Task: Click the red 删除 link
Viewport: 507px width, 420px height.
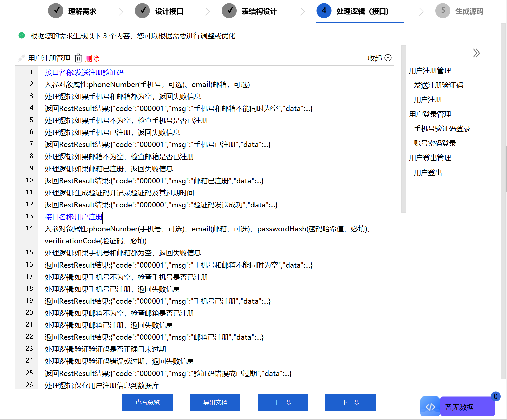Action: 92,58
